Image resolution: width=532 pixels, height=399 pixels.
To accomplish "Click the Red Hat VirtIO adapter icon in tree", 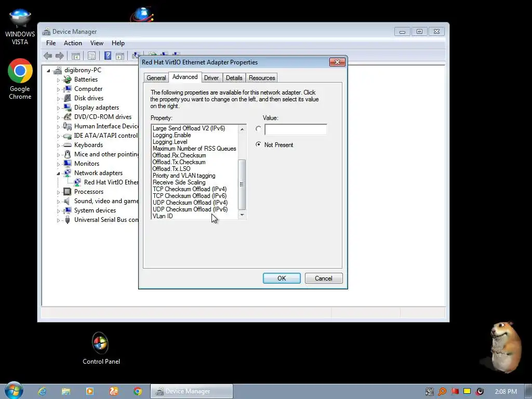I will [x=78, y=182].
